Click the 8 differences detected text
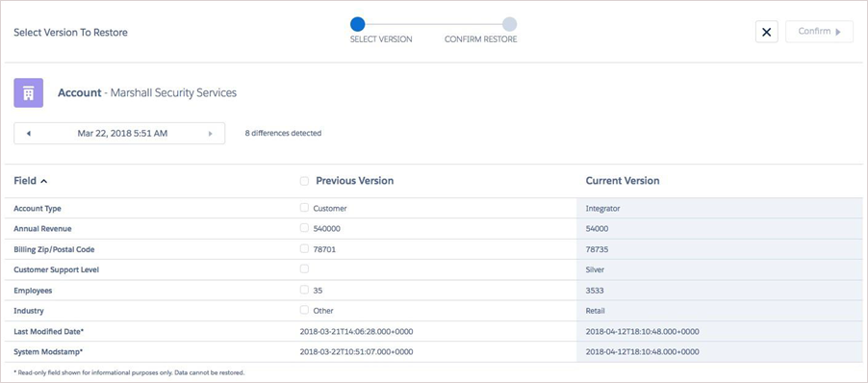Screen dimensions: 868x383 tap(283, 134)
